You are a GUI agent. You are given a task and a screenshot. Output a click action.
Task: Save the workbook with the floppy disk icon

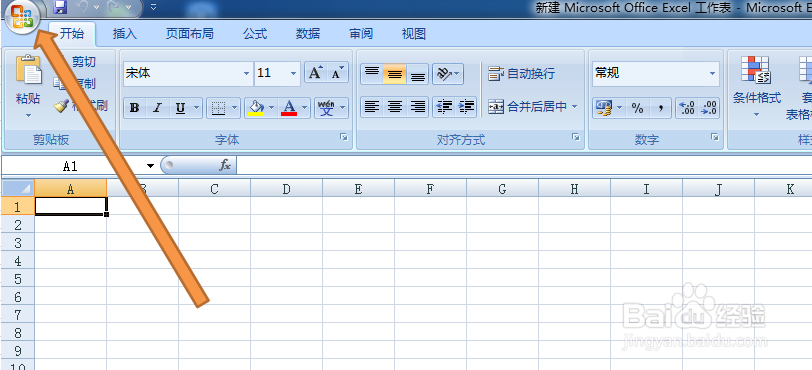(x=61, y=7)
